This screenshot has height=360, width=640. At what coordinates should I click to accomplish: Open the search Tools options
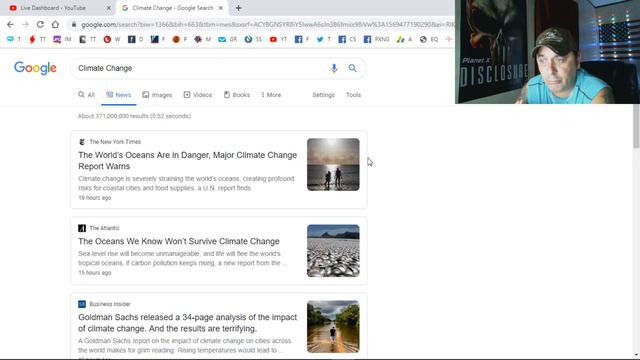coord(353,95)
